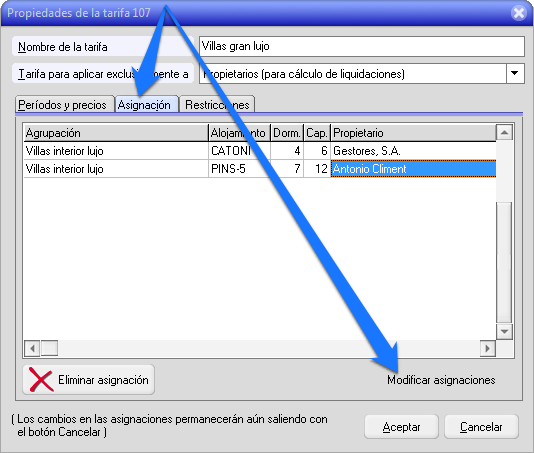Click the capacity value 6 cell
The image size is (534, 453).
coord(317,151)
